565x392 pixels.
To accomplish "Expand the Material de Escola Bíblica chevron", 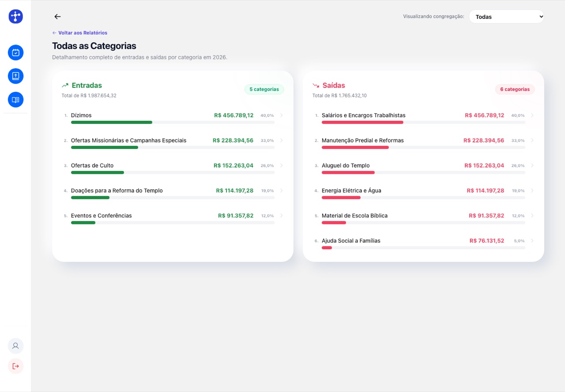I will coord(532,216).
